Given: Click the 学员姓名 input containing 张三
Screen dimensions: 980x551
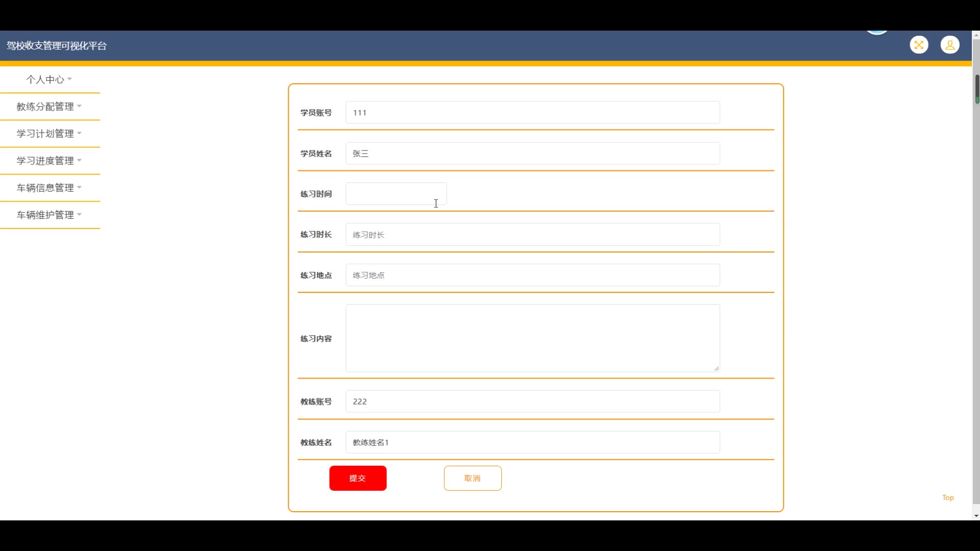Looking at the screenshot, I should click(x=532, y=154).
